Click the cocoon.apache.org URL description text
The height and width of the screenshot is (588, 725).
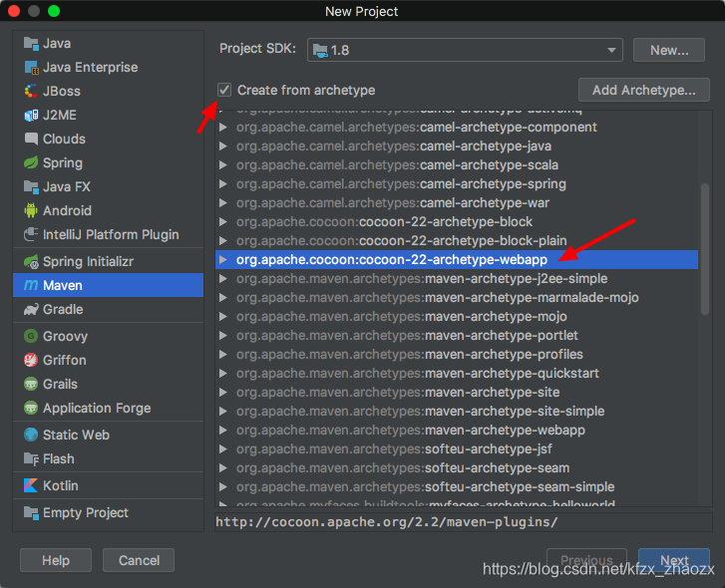(387, 522)
